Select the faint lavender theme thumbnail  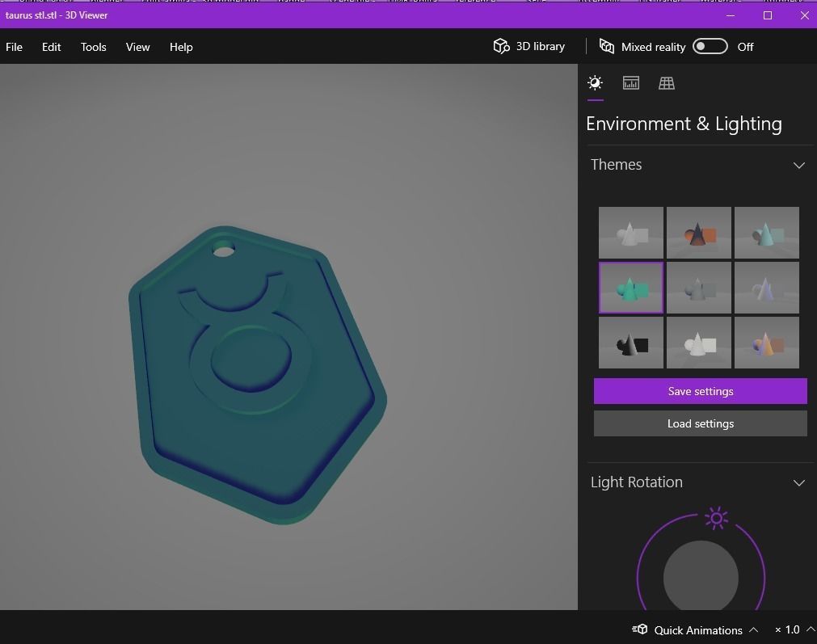pos(766,288)
